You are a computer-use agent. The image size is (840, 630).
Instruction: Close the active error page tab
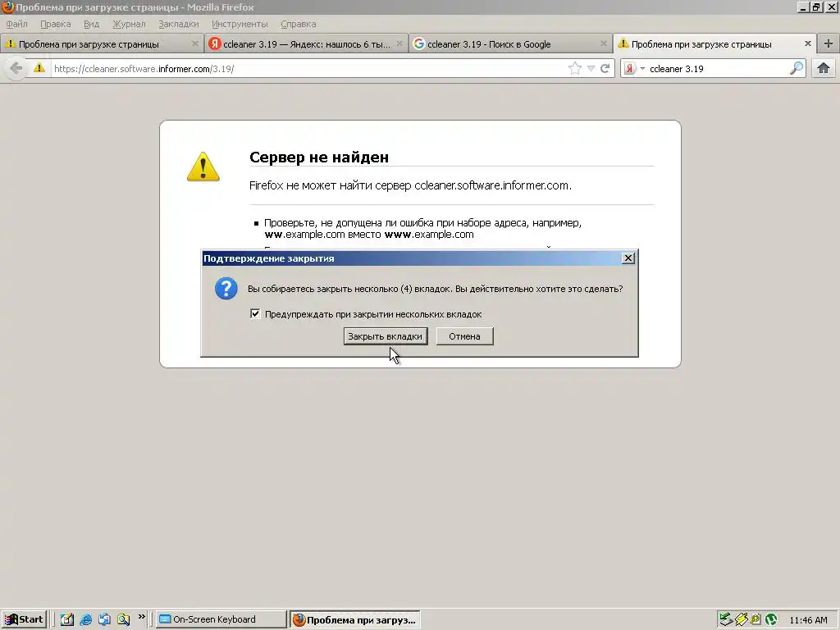(x=808, y=43)
